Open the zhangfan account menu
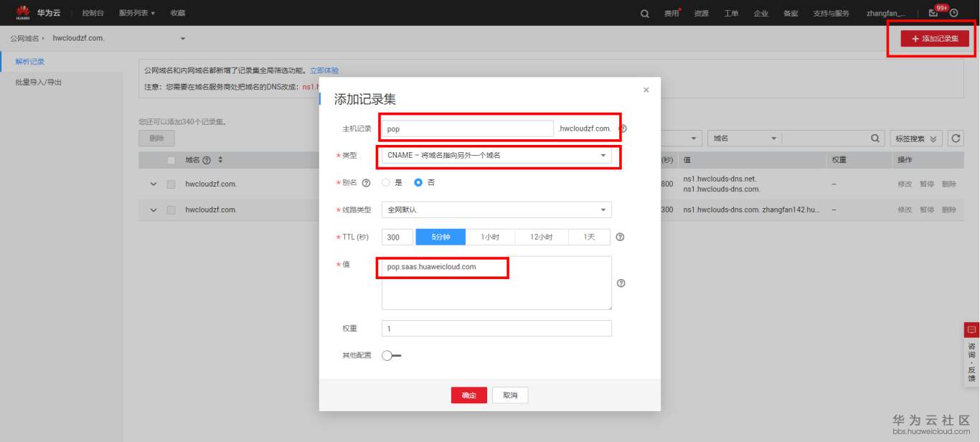980x442 pixels. (x=885, y=13)
